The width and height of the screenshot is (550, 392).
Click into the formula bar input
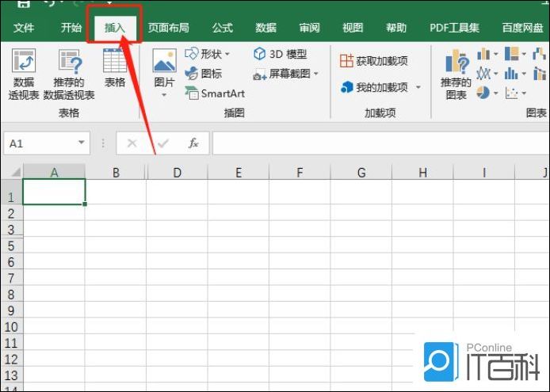click(381, 143)
